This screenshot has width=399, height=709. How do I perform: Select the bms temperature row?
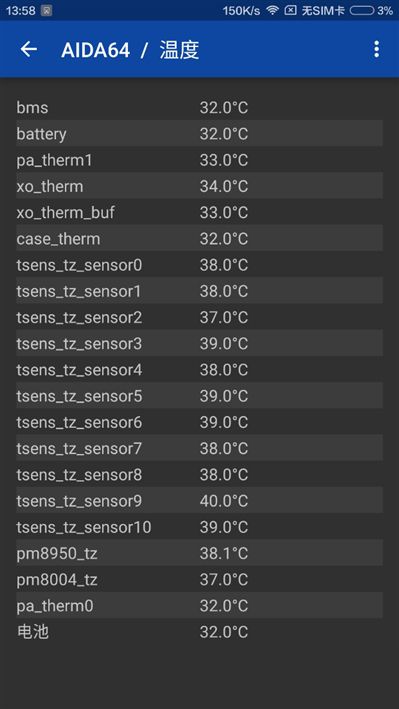(x=200, y=108)
